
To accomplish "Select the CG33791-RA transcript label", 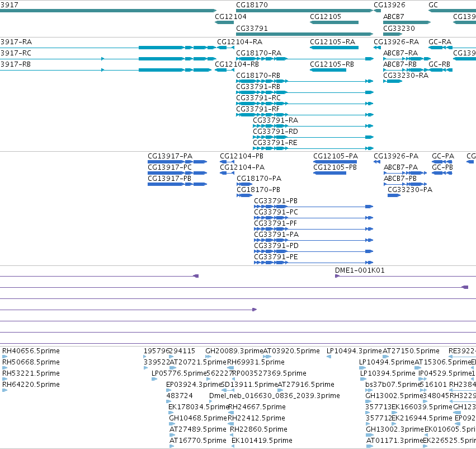I will pyautogui.click(x=275, y=120).
